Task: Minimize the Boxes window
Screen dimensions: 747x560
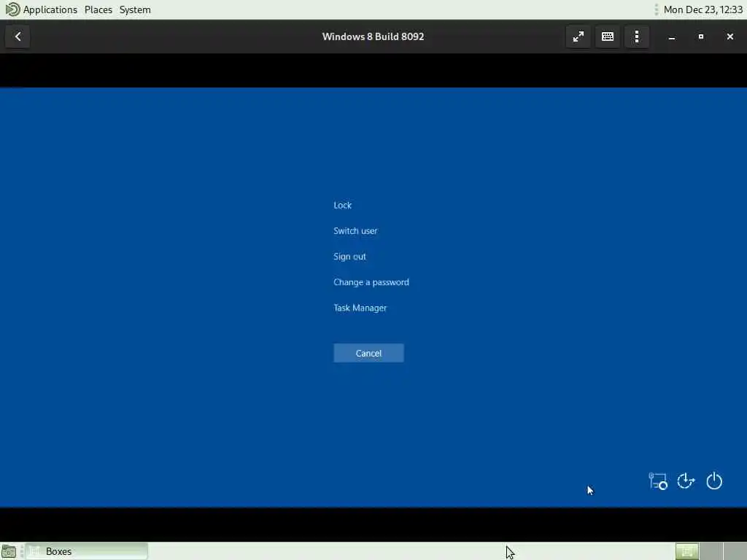Action: [672, 36]
